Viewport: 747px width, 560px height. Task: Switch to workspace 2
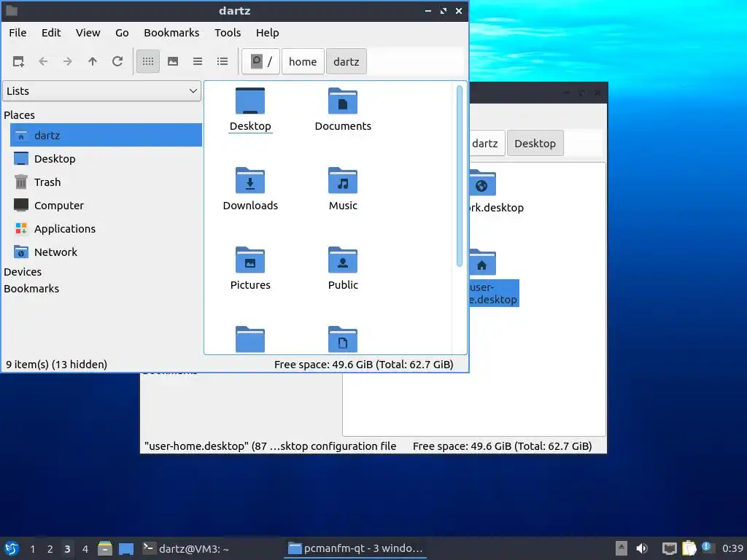50,549
